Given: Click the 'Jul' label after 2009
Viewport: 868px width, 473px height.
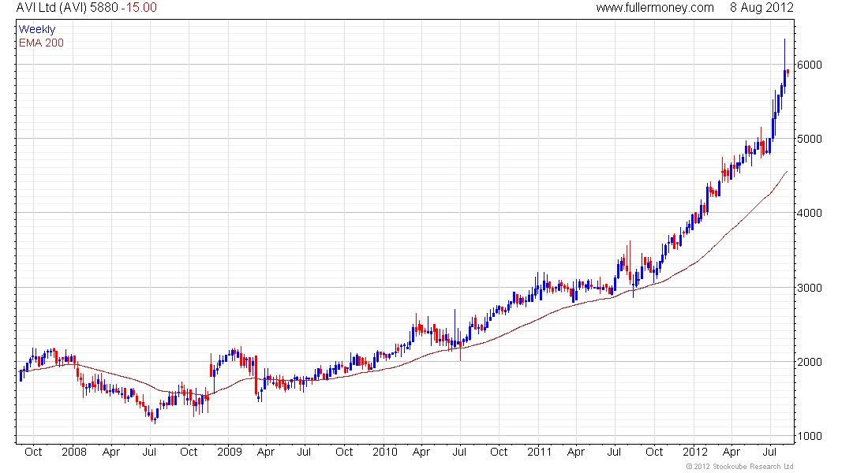Looking at the screenshot, I should pyautogui.click(x=304, y=452).
